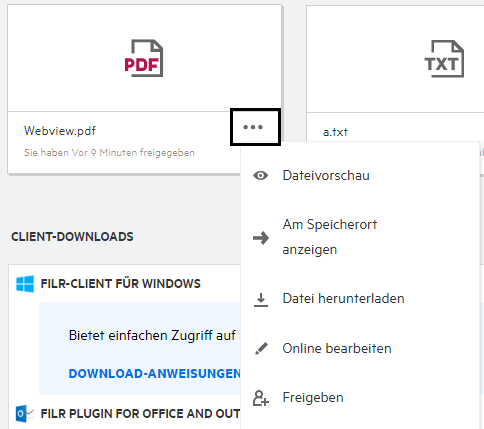
Task: Click Filr-Client für Windows heading
Action: [x=121, y=284]
